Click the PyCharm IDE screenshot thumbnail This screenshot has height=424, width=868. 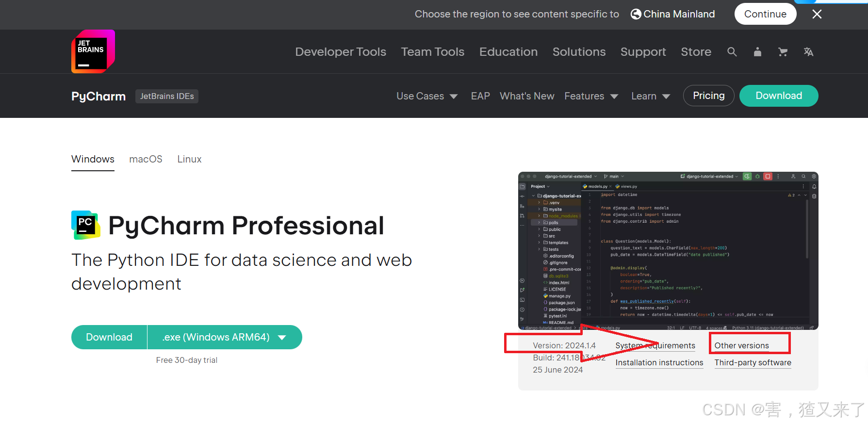[x=668, y=251]
